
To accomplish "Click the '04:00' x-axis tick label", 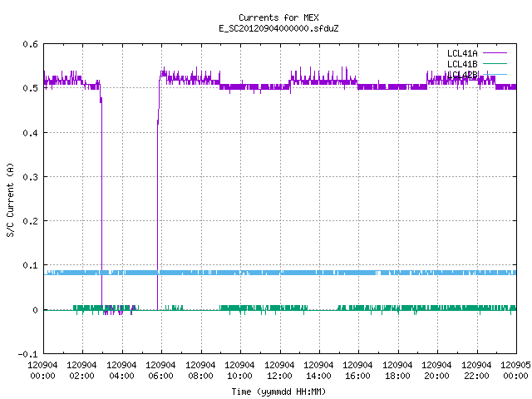I will click(121, 376).
